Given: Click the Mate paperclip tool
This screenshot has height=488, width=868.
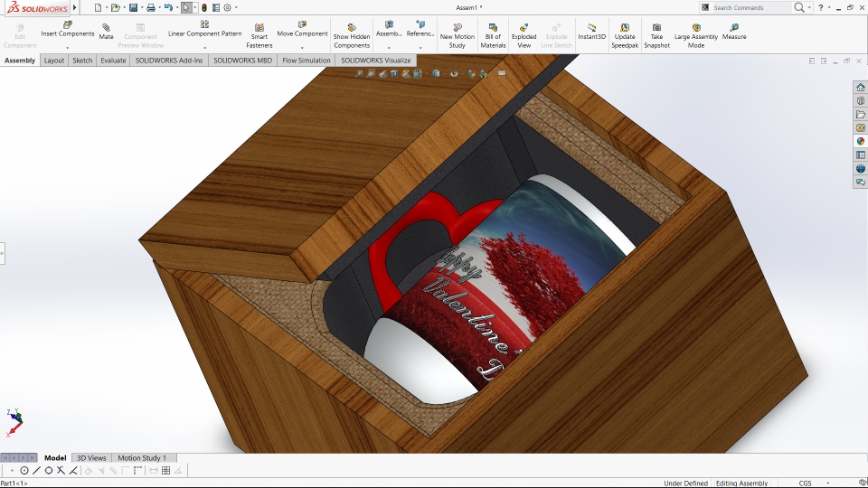Looking at the screenshot, I should [x=107, y=33].
